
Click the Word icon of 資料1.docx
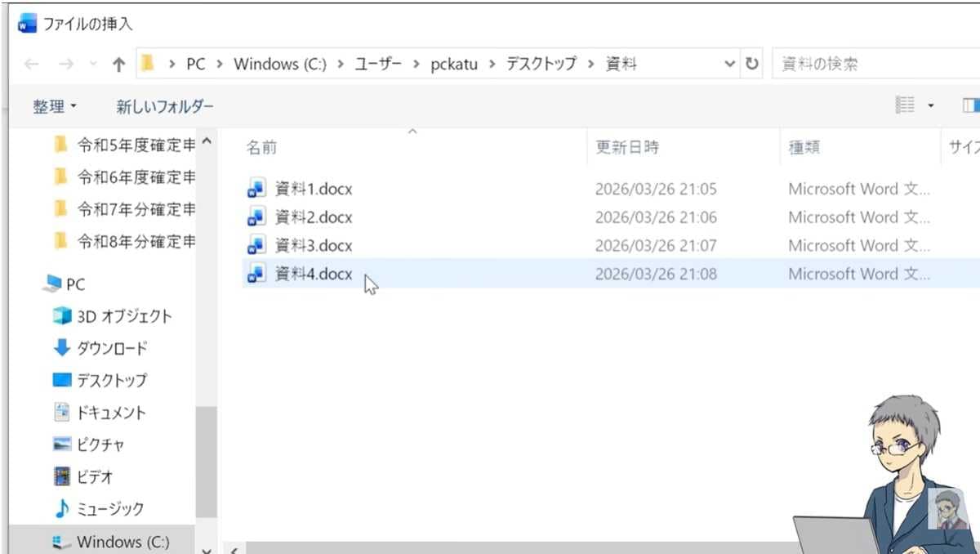(x=256, y=190)
